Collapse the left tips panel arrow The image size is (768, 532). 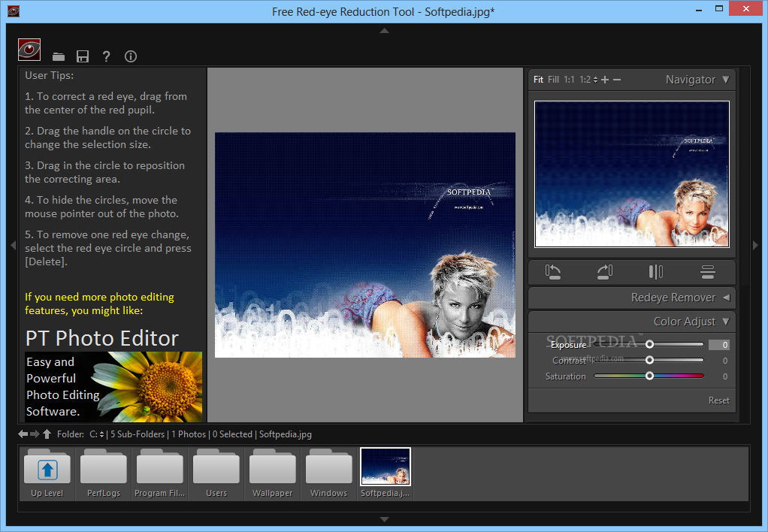click(14, 245)
